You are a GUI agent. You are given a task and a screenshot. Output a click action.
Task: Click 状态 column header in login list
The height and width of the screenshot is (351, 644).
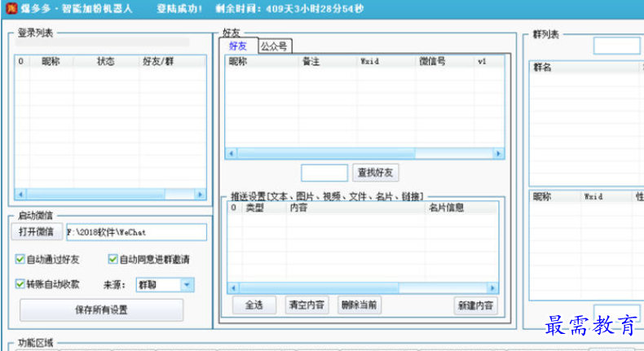(106, 62)
